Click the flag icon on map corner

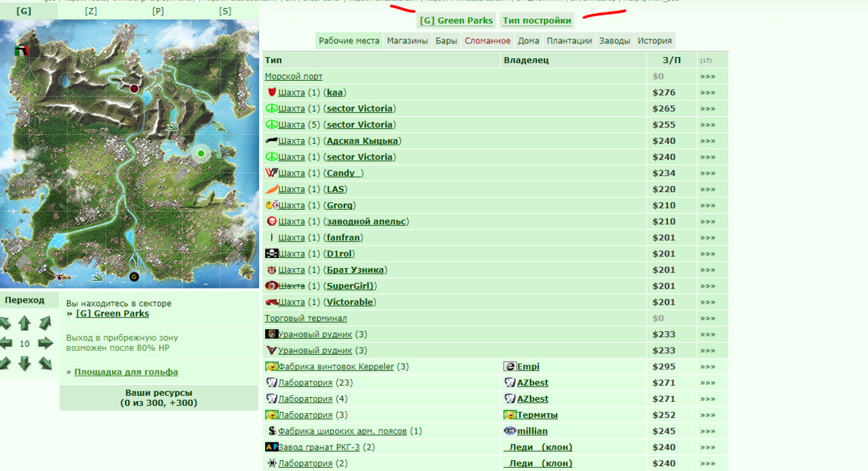[x=22, y=51]
